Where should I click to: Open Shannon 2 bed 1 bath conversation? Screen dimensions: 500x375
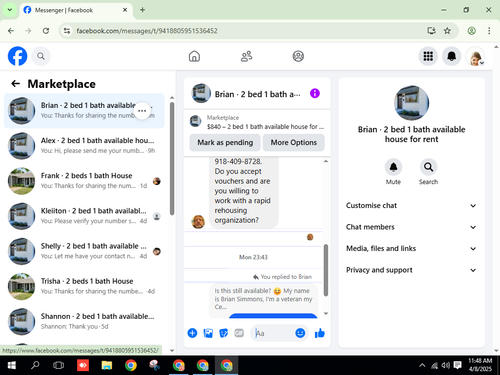[x=84, y=321]
